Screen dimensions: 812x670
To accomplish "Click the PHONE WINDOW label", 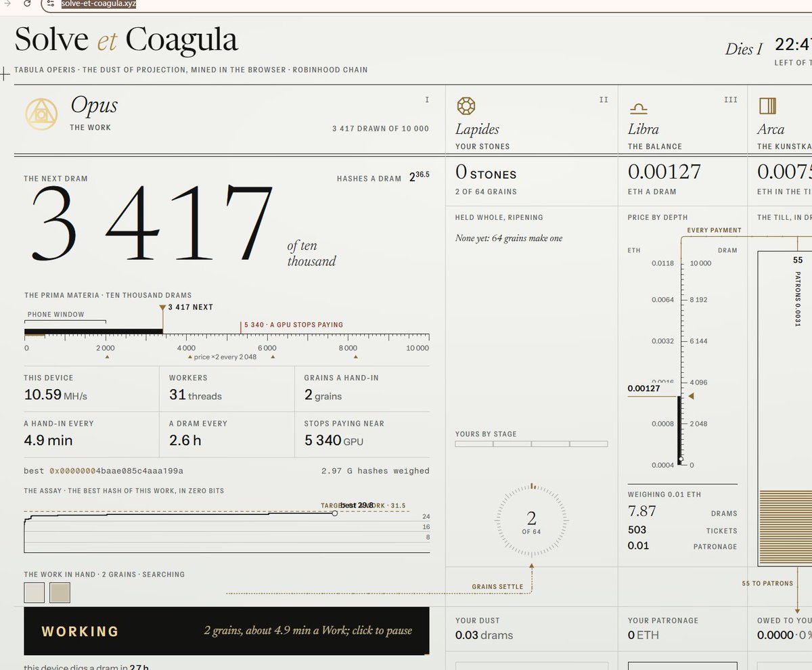I will click(56, 315).
